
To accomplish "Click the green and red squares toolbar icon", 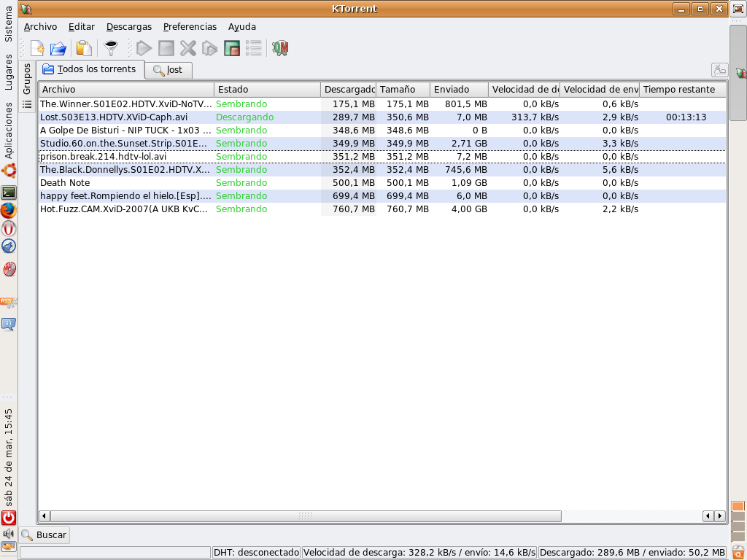I will [x=232, y=48].
